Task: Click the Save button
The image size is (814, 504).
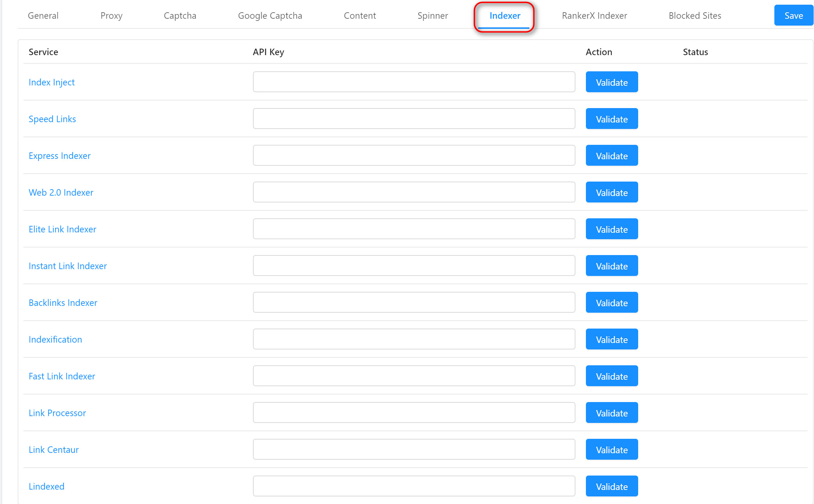Action: coord(793,15)
